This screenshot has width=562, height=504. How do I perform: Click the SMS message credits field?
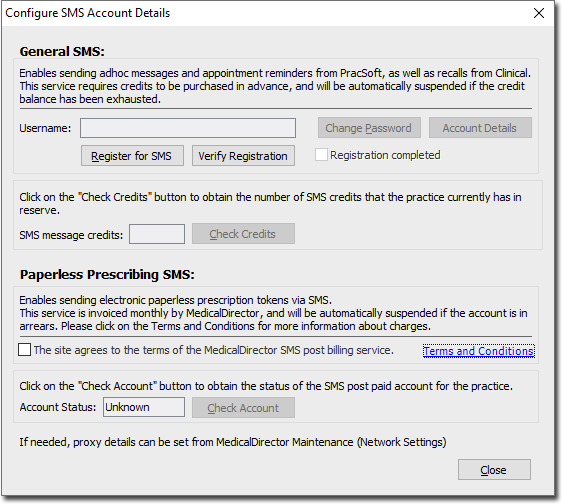pyautogui.click(x=157, y=234)
